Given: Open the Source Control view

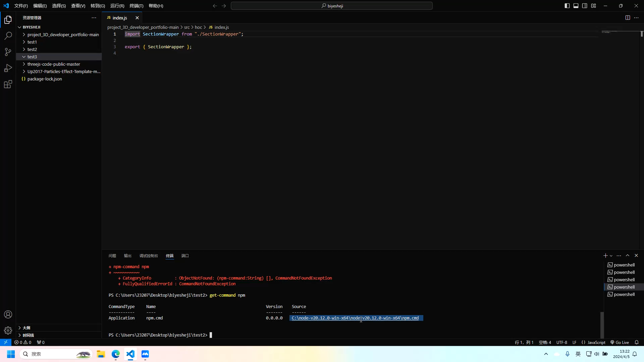Looking at the screenshot, I should pyautogui.click(x=7, y=52).
